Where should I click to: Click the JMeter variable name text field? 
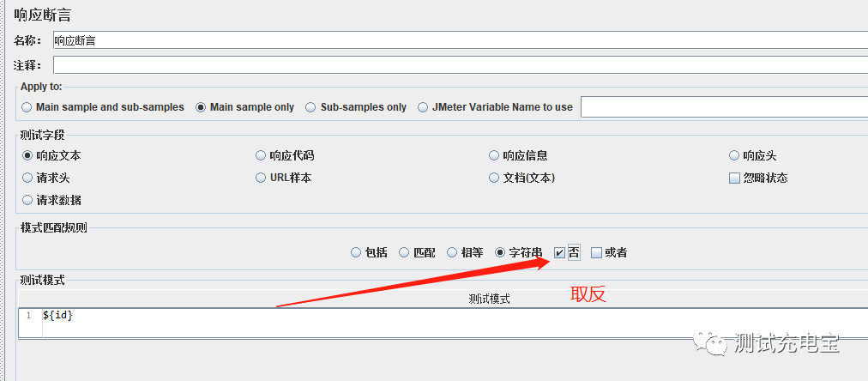pyautogui.click(x=724, y=107)
